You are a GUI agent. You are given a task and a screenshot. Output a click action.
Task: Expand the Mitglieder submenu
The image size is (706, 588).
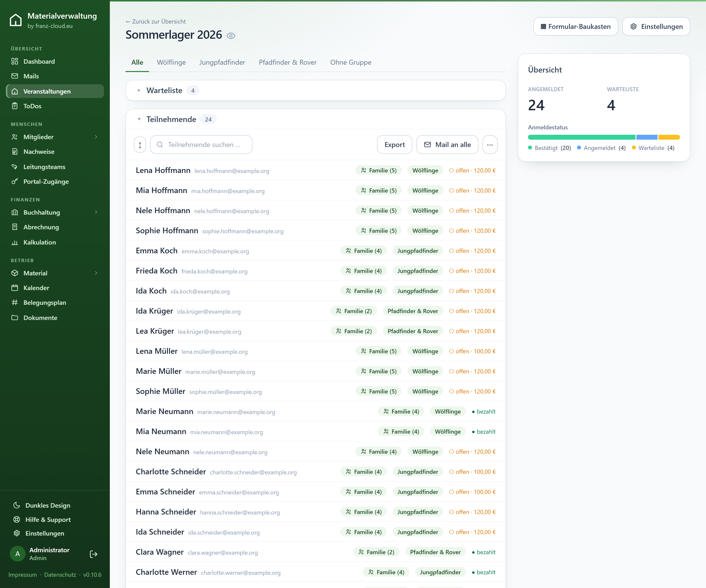click(96, 137)
